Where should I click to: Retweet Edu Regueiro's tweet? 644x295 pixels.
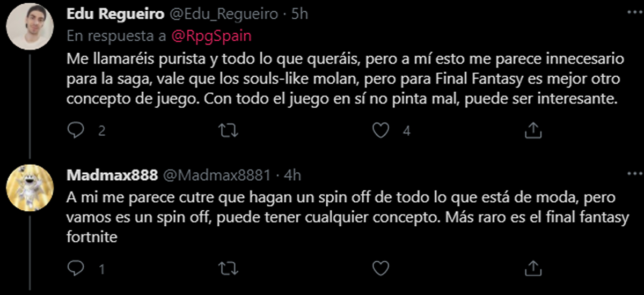230,130
